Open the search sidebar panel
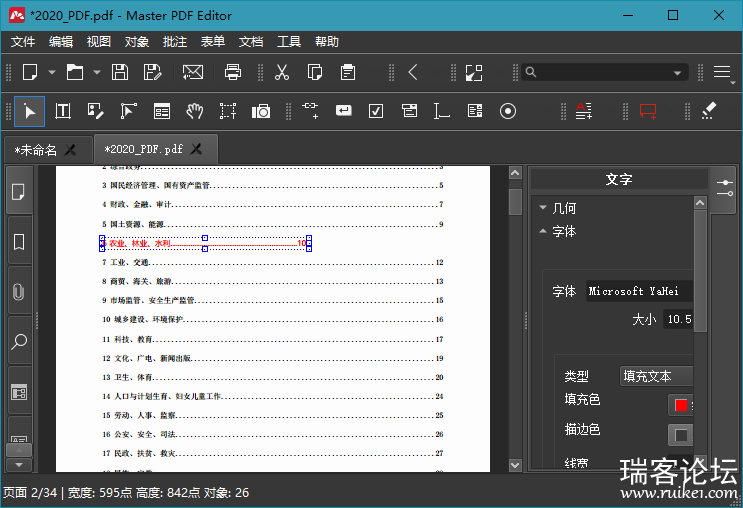Image resolution: width=743 pixels, height=508 pixels. pyautogui.click(x=18, y=341)
